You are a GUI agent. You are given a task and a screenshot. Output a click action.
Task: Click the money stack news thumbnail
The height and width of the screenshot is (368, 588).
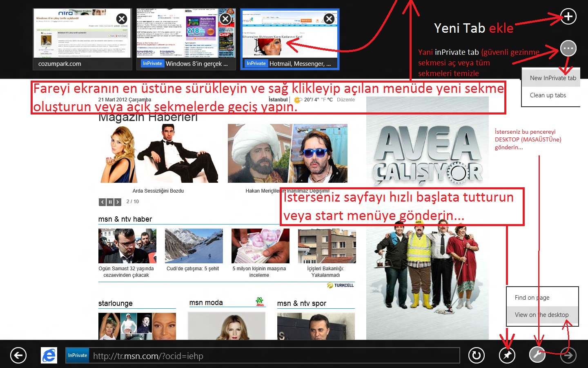261,246
